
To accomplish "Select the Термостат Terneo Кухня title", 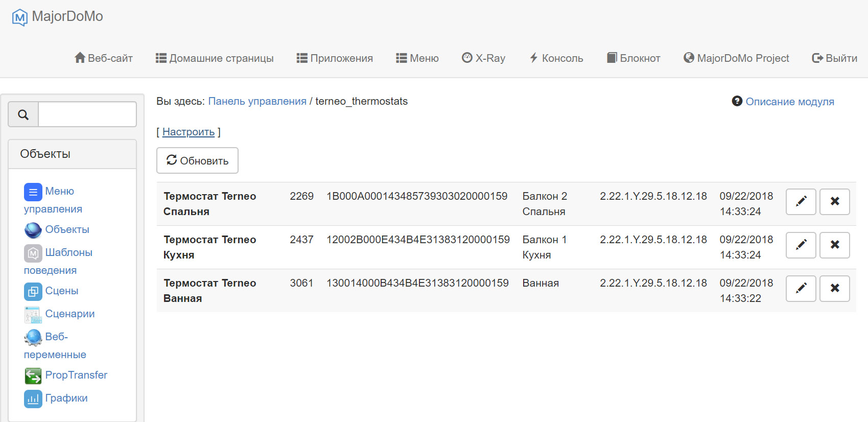I will pos(210,247).
